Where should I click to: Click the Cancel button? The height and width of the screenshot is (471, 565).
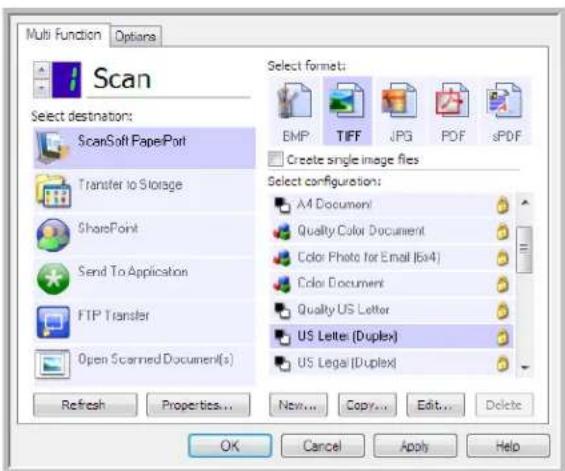tap(322, 446)
